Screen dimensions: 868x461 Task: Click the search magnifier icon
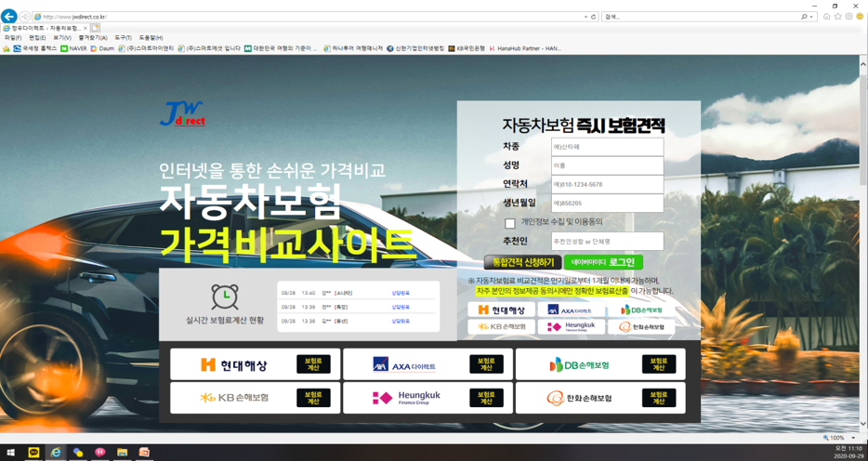click(804, 17)
